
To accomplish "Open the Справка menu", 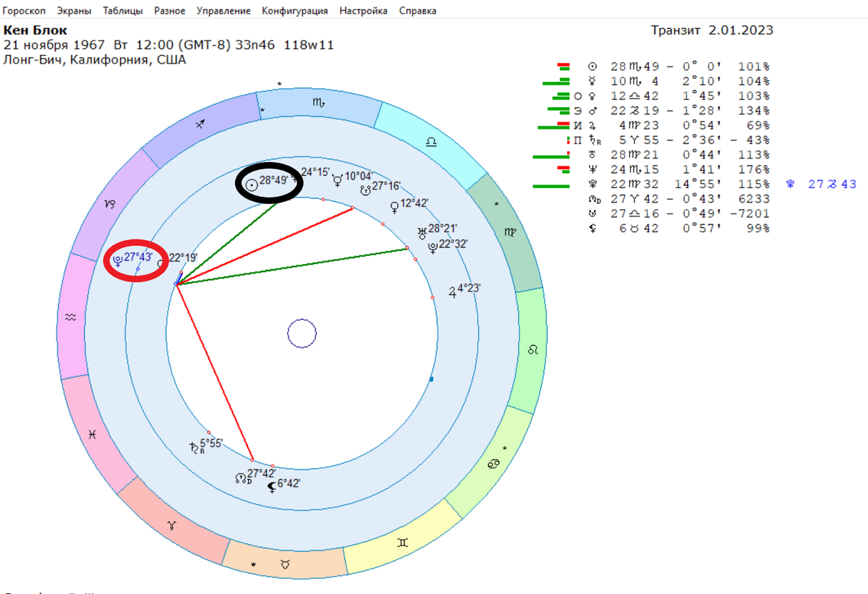I will click(417, 11).
